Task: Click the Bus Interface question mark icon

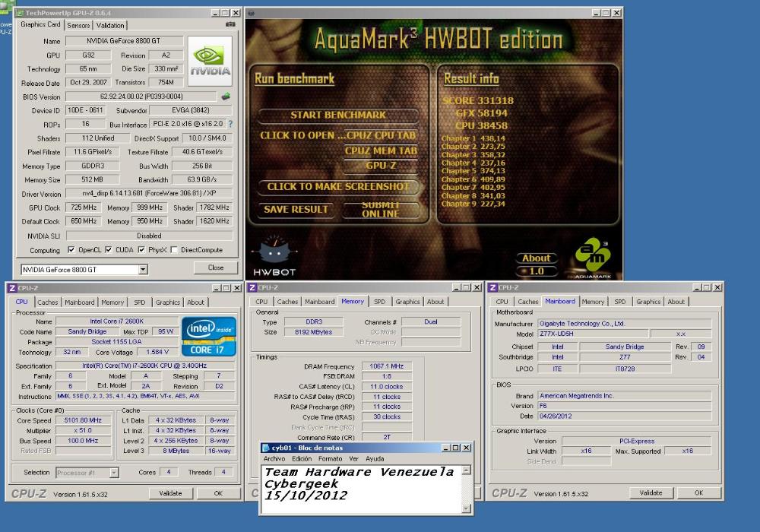Action: 231,124
